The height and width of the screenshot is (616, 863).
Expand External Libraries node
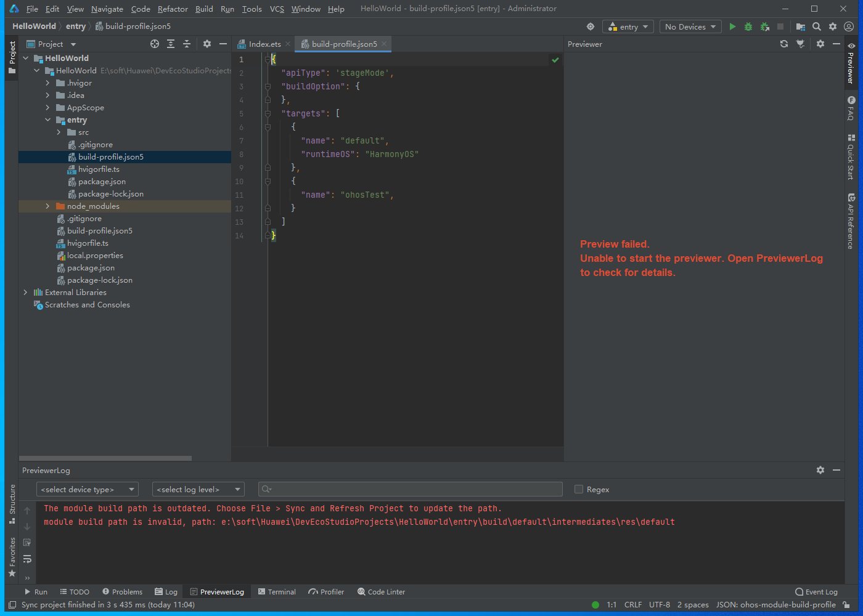point(25,292)
